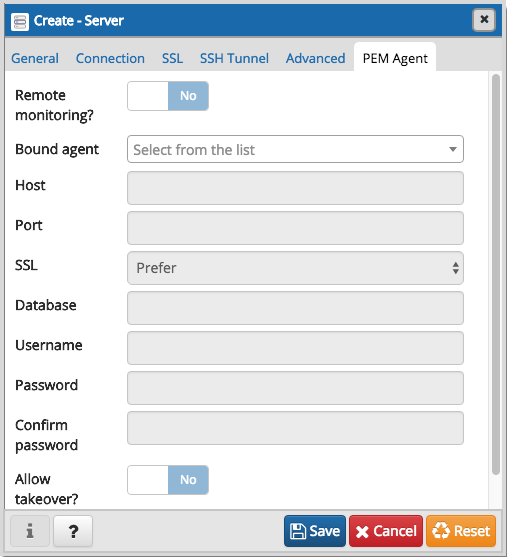Open the SSH Tunnel tab
The width and height of the screenshot is (507, 557).
coord(234,58)
